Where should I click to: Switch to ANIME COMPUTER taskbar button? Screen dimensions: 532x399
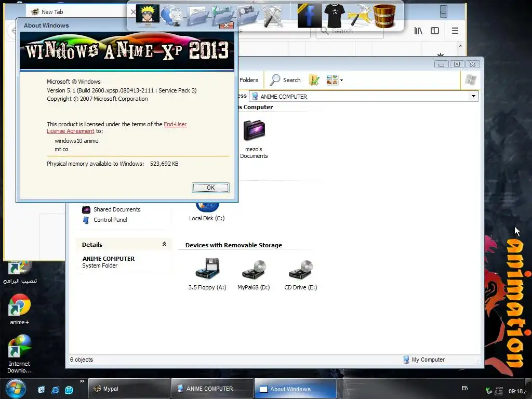[x=212, y=389]
